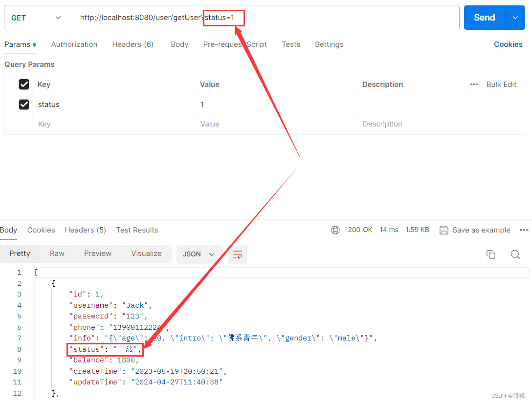Screen dimensions: 532x403
Task: Copy the response body
Action: point(491,254)
